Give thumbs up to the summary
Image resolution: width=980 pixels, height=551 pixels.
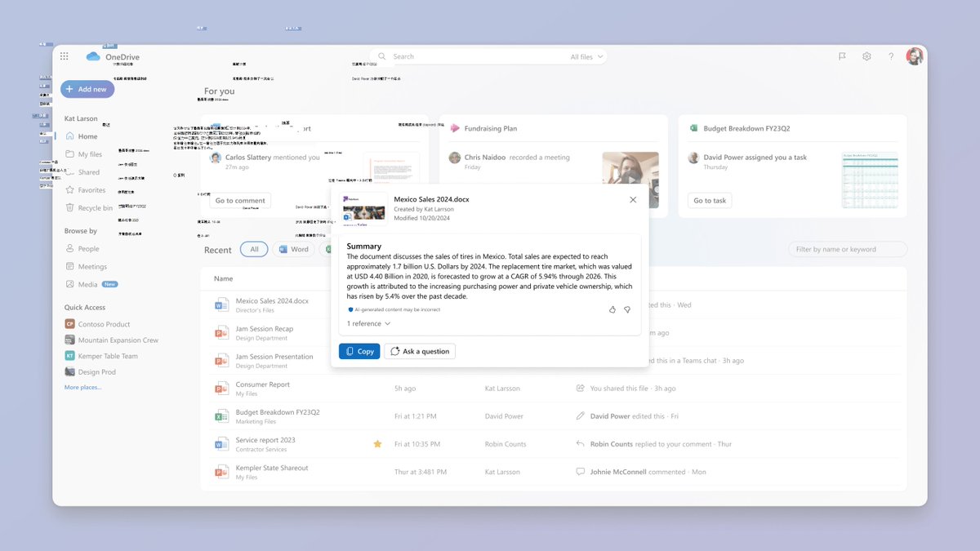(612, 310)
